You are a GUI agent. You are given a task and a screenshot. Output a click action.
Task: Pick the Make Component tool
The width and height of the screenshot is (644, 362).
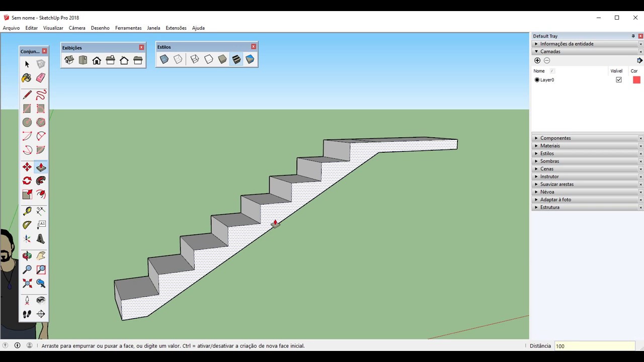(x=41, y=64)
